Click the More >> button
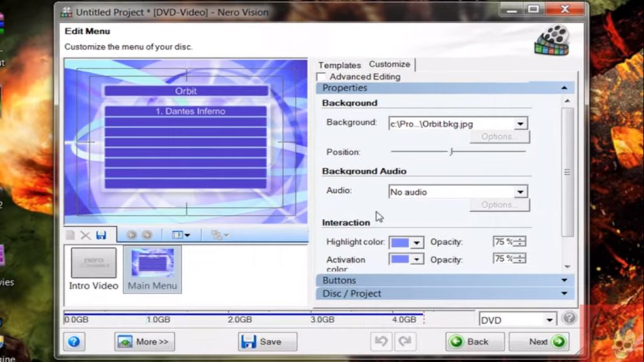This screenshot has height=362, width=644. 145,341
